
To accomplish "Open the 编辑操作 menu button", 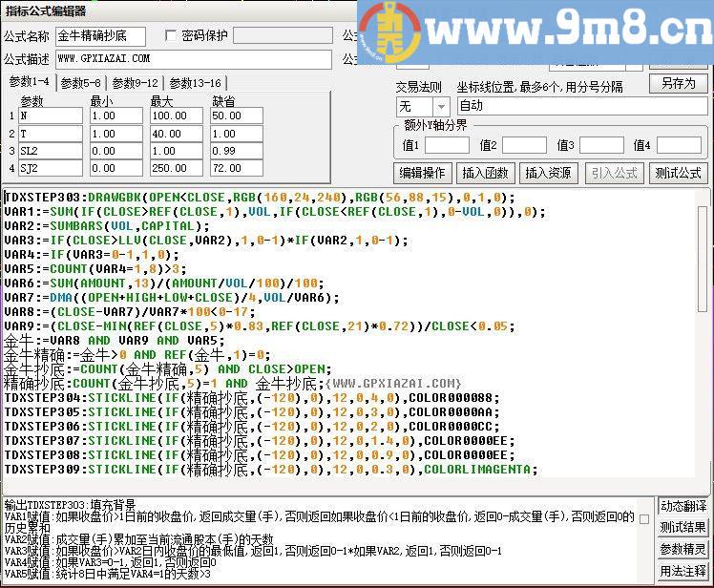I will (x=422, y=173).
